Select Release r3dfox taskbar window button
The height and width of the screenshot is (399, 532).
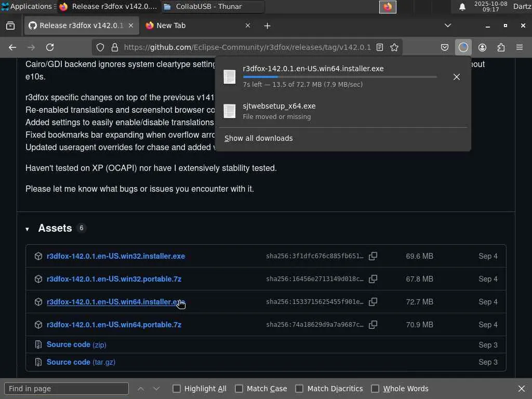[x=109, y=6]
